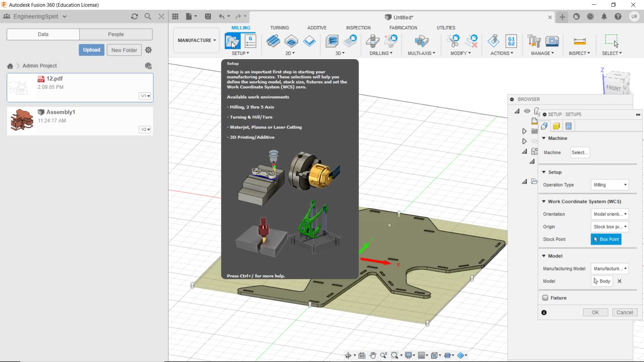Click the Box Point stock point selector

pos(606,239)
